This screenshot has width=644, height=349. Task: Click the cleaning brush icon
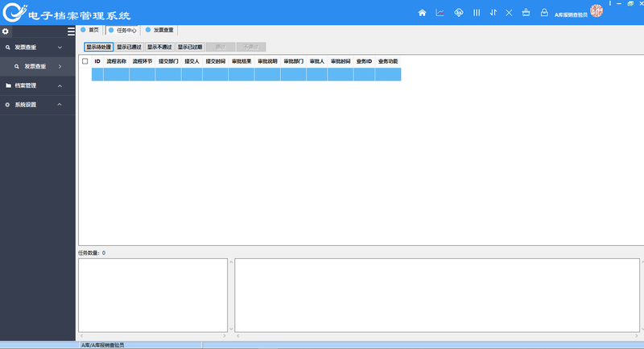tap(526, 13)
